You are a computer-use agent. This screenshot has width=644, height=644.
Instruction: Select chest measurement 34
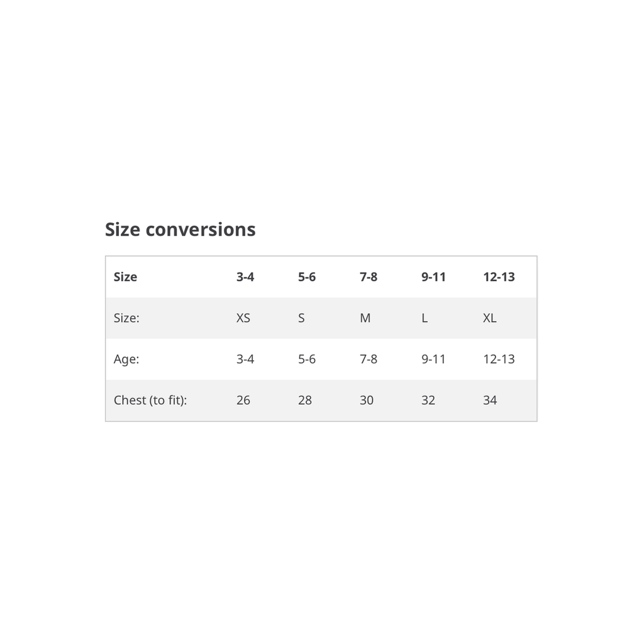pos(490,400)
